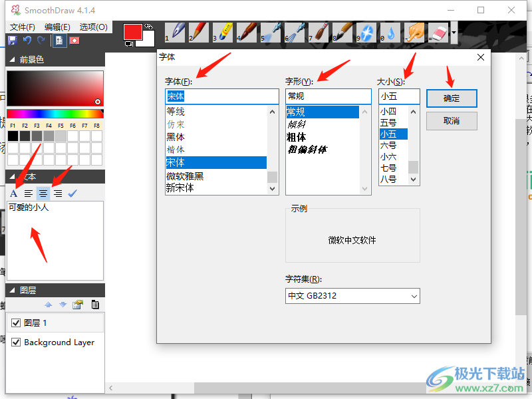This screenshot has height=399, width=532.
Task: Select the brown marker tool number 4
Action: coord(247,33)
